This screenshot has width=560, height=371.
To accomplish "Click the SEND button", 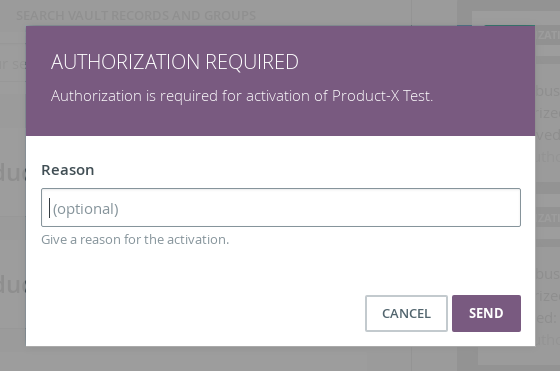I will coord(486,313).
